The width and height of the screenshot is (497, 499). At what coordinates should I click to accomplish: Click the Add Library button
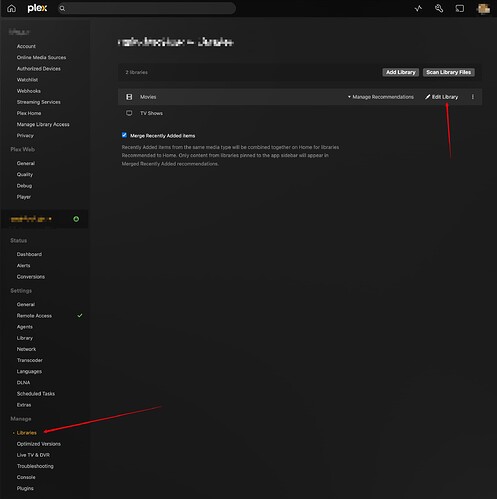coord(401,72)
